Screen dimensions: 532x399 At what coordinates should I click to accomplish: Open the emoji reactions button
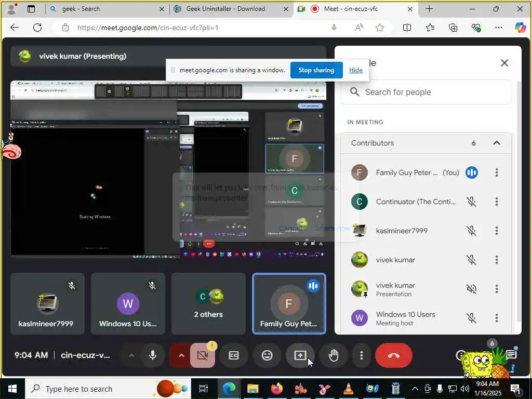coord(267,355)
